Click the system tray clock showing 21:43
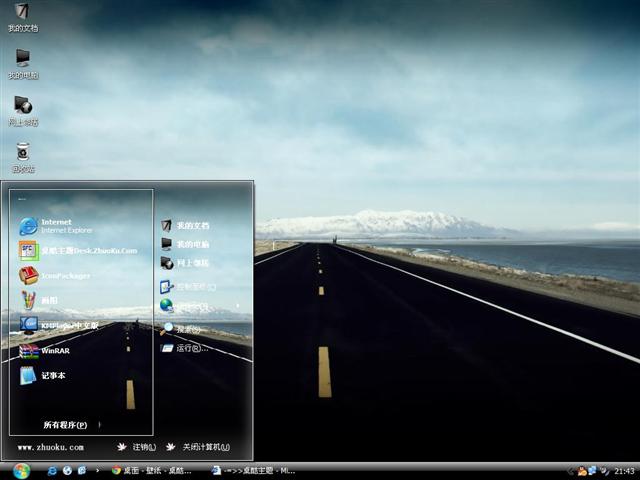 pyautogui.click(x=624, y=471)
